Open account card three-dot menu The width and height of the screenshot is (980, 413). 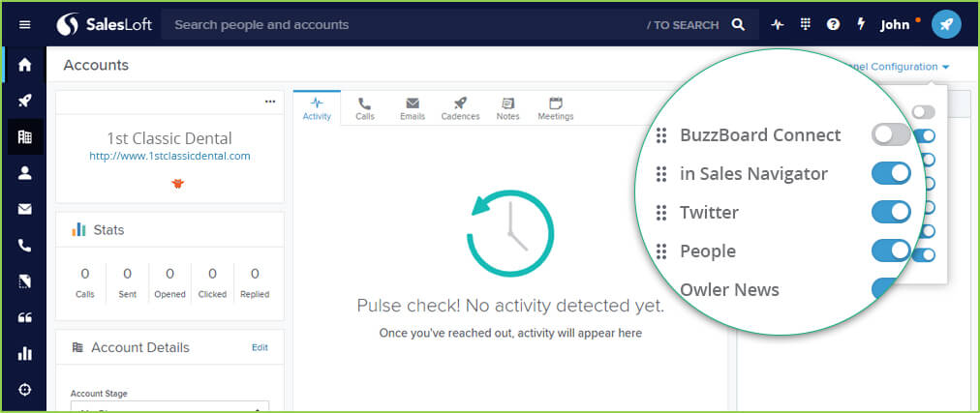(x=270, y=101)
